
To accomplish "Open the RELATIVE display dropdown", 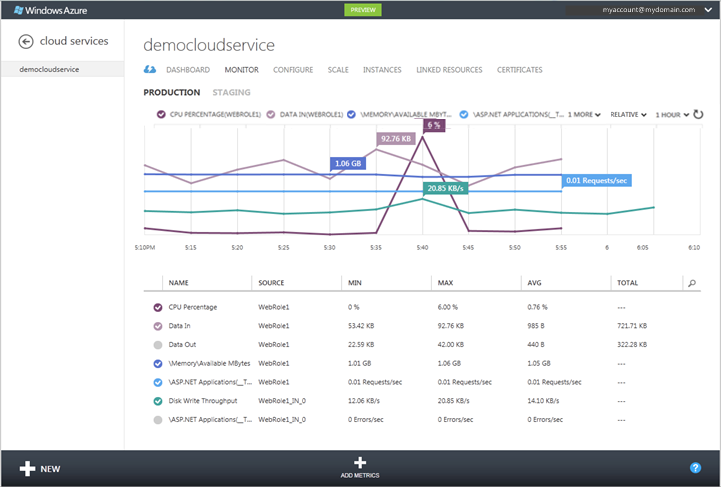I will tap(628, 115).
